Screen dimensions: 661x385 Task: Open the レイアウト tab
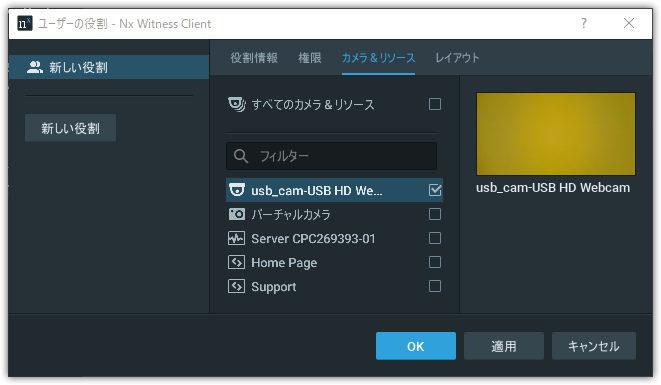pyautogui.click(x=457, y=58)
